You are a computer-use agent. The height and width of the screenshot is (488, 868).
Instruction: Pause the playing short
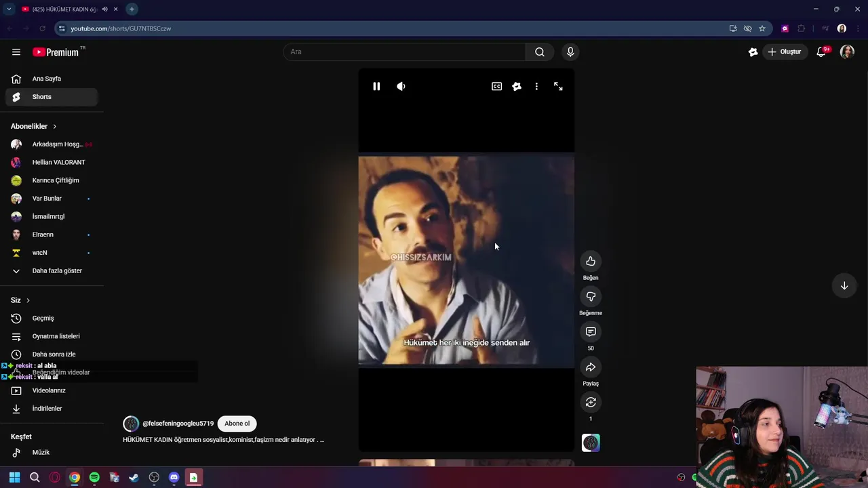[x=376, y=86]
